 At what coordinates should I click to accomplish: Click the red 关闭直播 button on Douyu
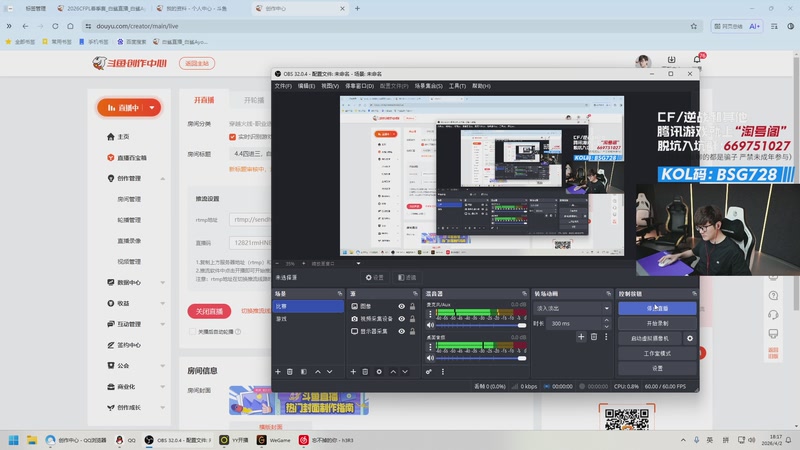209,311
